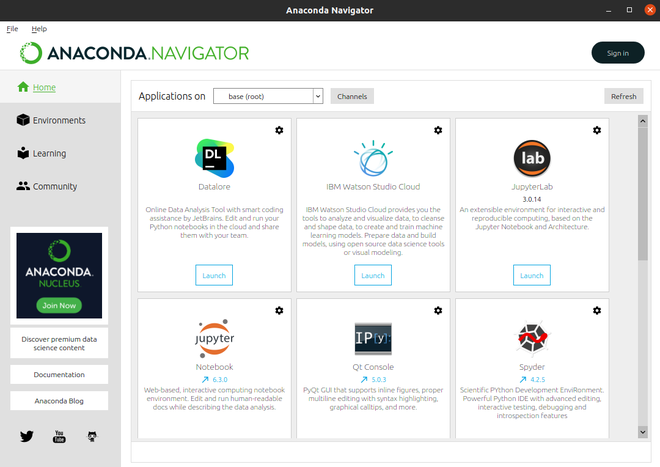Open settings gear on Qt Console card

(x=438, y=310)
